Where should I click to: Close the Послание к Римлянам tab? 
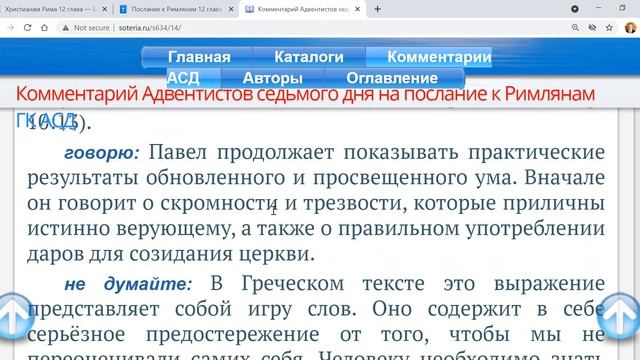coord(231,9)
